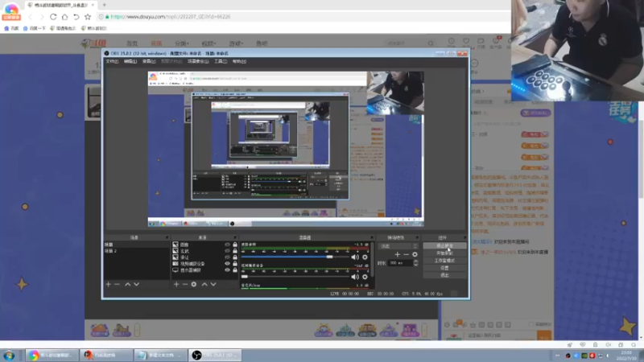Click the Douyu site search magnifier icon
Viewport: 644px width, 362px height.
(x=431, y=43)
